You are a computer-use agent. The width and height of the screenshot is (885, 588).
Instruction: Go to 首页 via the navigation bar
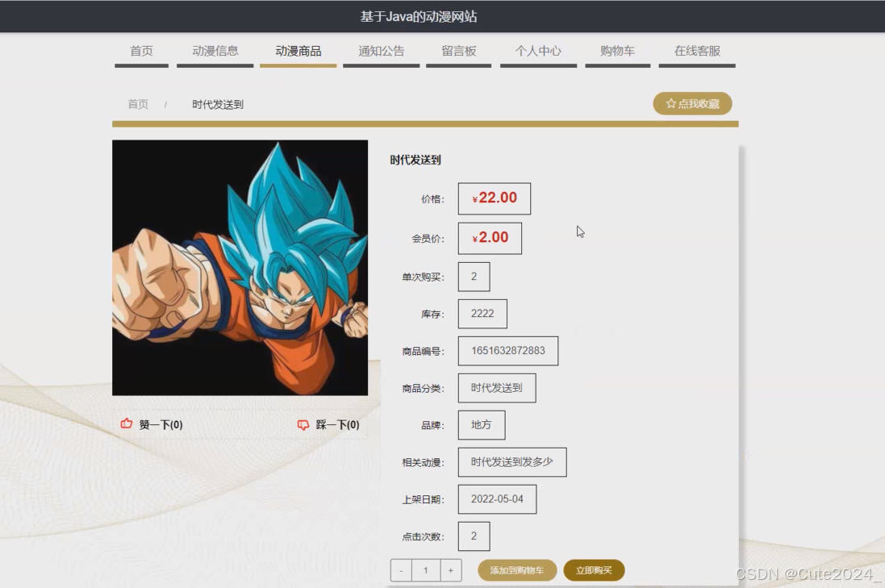coord(141,50)
